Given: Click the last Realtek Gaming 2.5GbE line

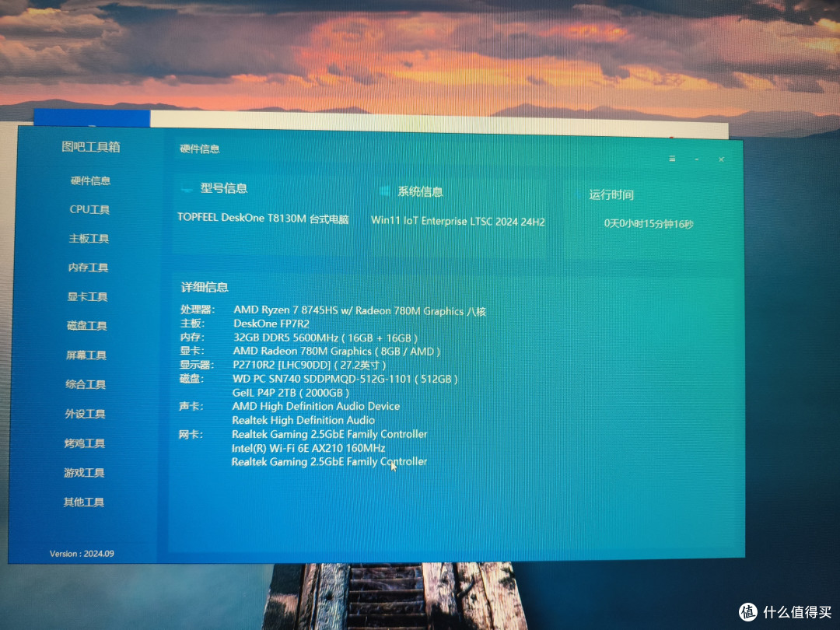Looking at the screenshot, I should click(329, 461).
